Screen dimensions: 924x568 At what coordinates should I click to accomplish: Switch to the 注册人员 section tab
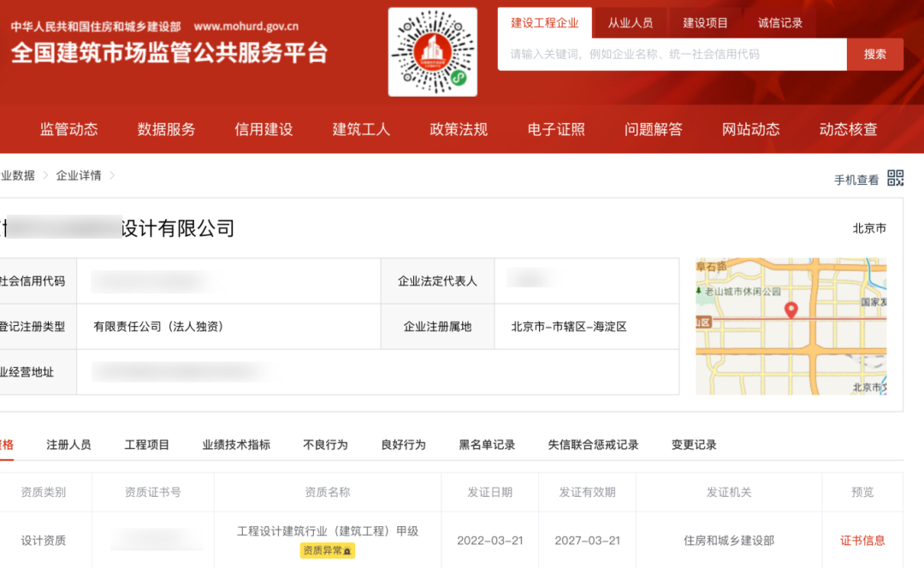pos(69,445)
